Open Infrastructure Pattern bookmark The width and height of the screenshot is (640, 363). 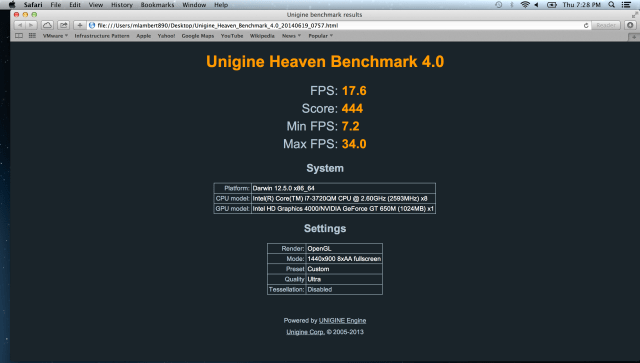pos(102,36)
